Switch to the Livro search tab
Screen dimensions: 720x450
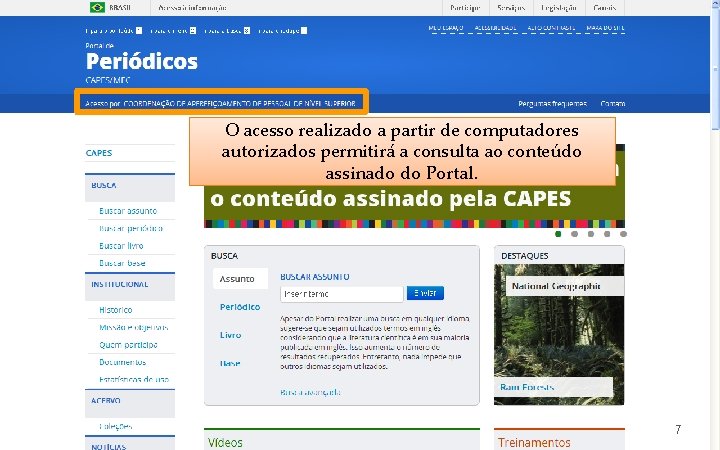coord(231,335)
